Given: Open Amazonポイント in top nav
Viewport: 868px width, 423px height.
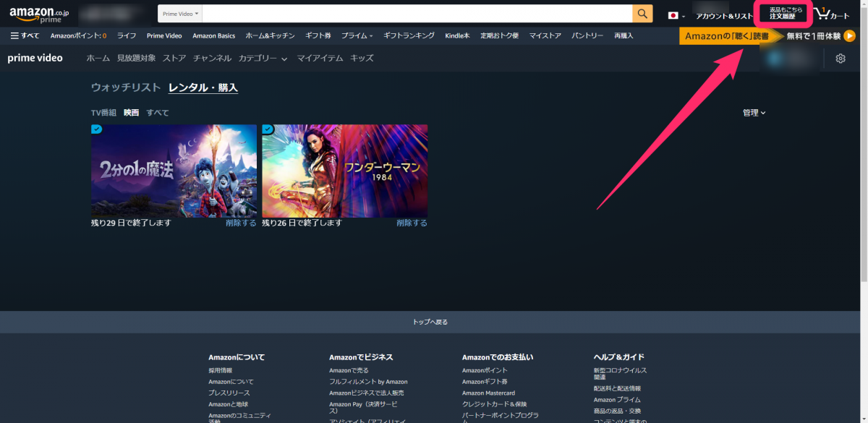Looking at the screenshot, I should (78, 35).
